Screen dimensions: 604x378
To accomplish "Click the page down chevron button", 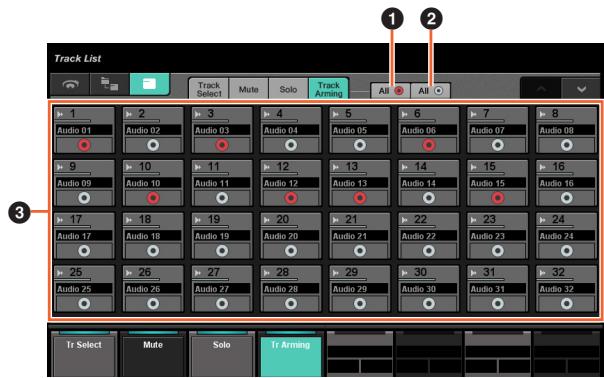I will [581, 89].
